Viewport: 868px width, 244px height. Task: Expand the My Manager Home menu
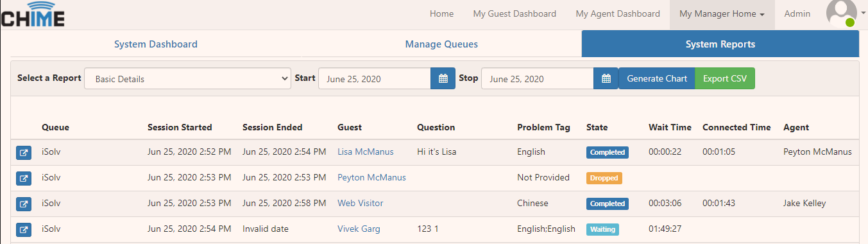(x=722, y=14)
